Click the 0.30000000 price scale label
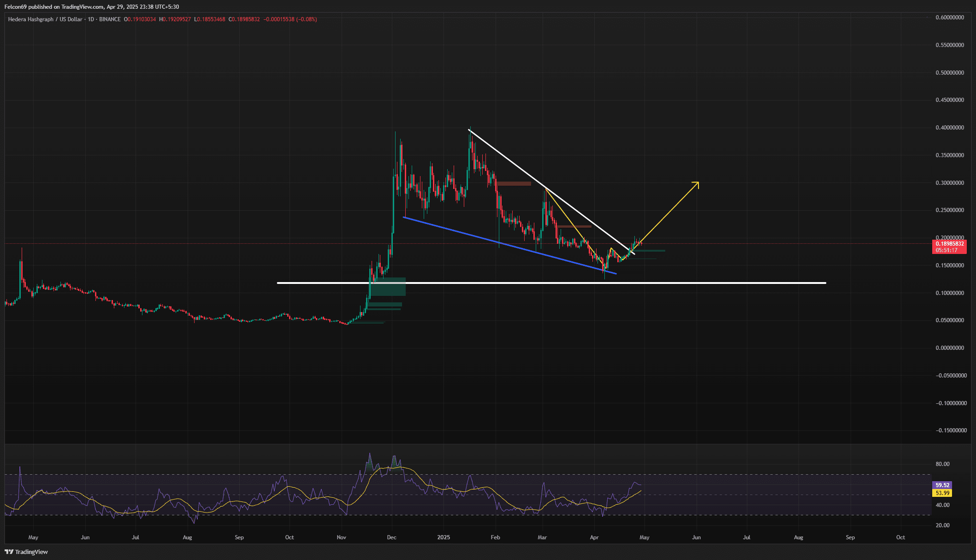Screen dimensions: 976x560 (949, 183)
